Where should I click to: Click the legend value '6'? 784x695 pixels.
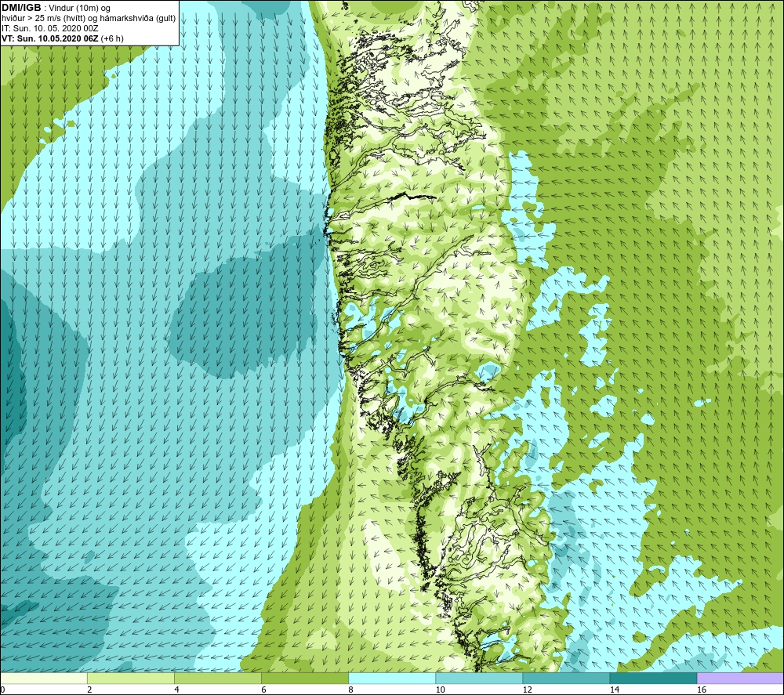click(x=263, y=690)
